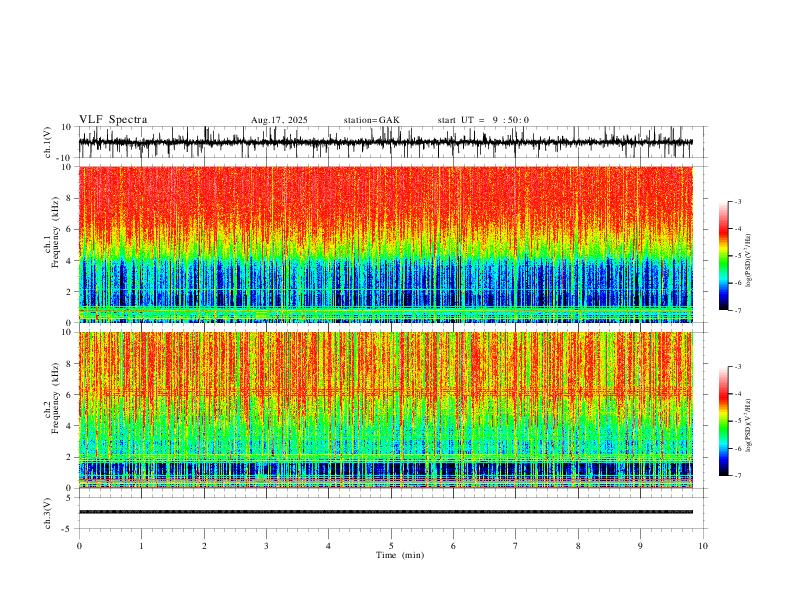Click the 'start UT = 9 :50: 0' text
The width and height of the screenshot is (792, 612).
[483, 120]
